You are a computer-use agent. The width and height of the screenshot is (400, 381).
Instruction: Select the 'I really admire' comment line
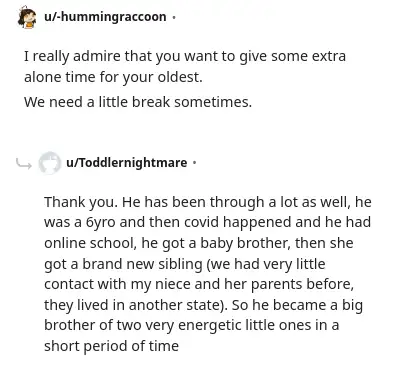(185, 56)
